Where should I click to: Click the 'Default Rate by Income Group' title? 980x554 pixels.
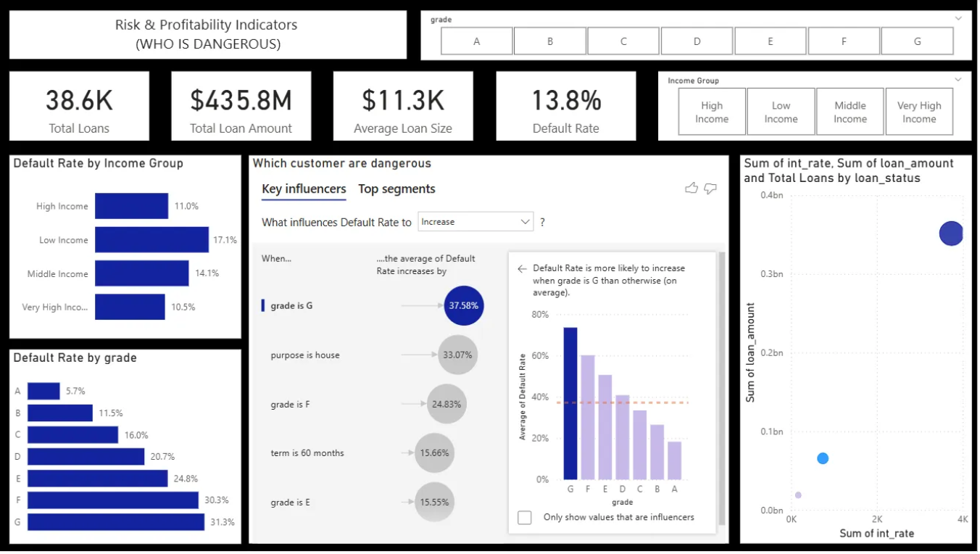(x=99, y=163)
